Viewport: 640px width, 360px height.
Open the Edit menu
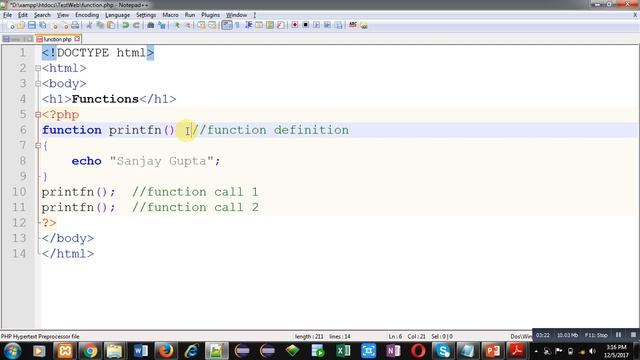coord(23,15)
